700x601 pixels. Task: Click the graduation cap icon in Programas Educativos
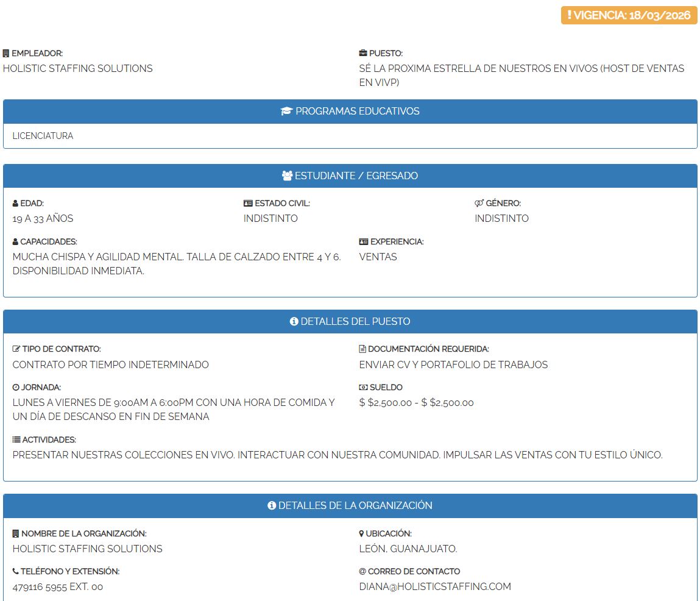(x=286, y=112)
